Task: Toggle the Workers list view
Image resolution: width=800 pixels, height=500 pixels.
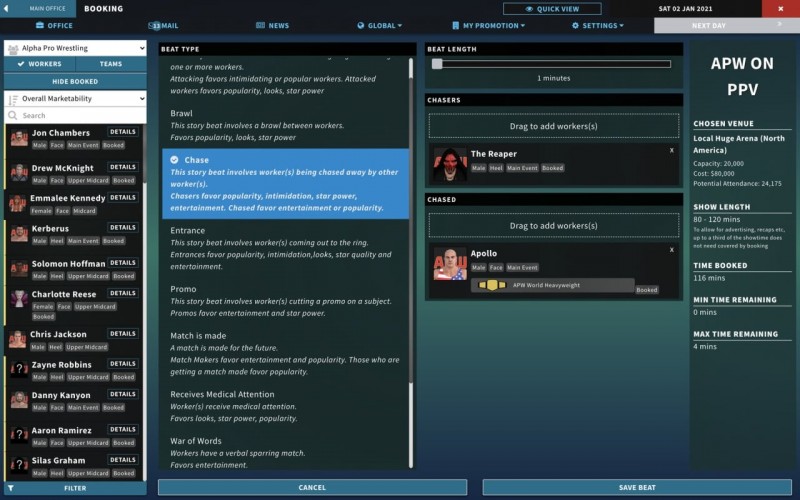Action: pyautogui.click(x=39, y=64)
